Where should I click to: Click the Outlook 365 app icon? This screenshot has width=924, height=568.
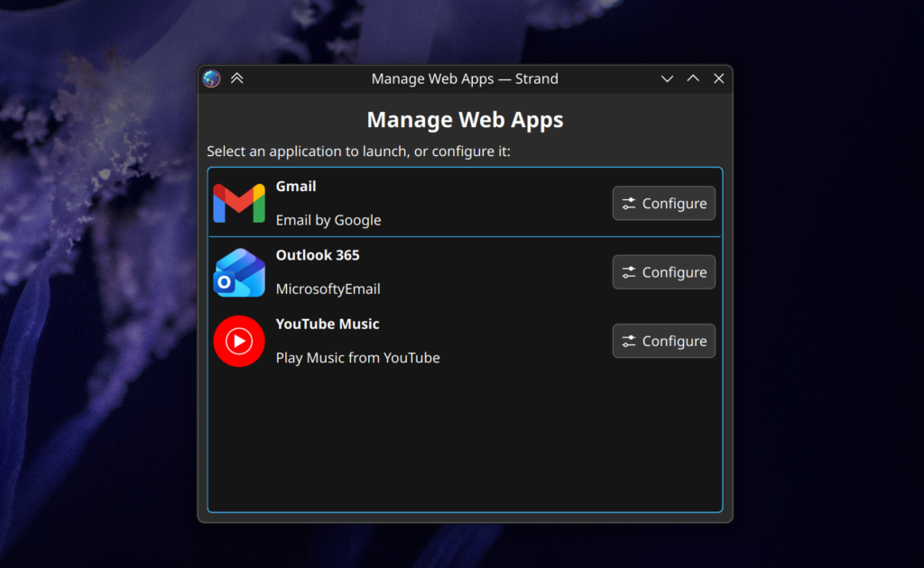(239, 272)
